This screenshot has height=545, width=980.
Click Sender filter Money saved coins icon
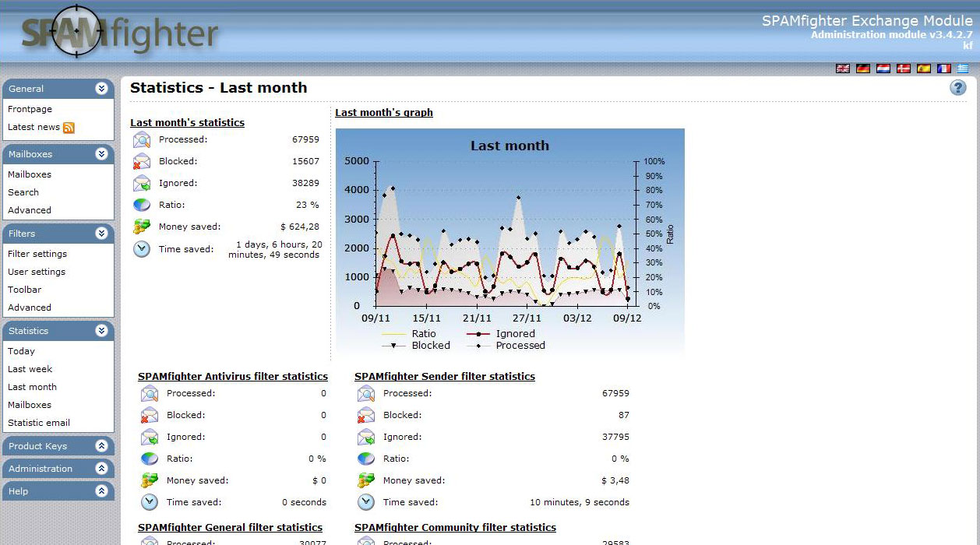point(365,481)
